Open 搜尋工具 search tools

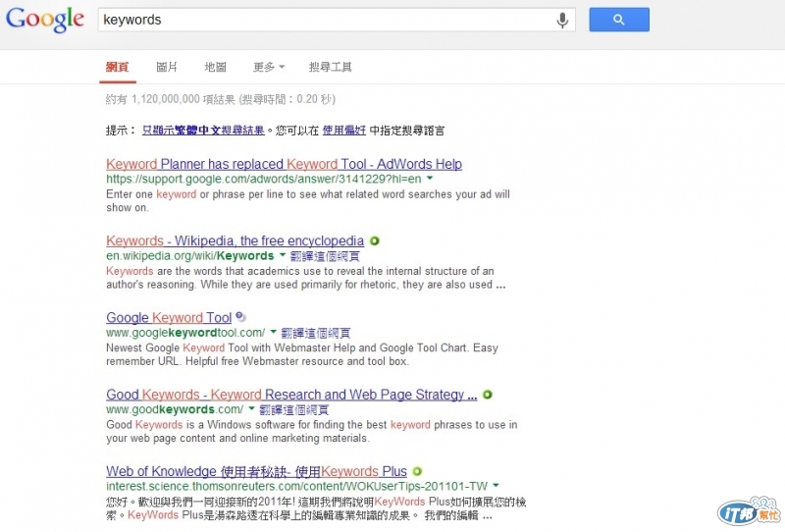331,67
